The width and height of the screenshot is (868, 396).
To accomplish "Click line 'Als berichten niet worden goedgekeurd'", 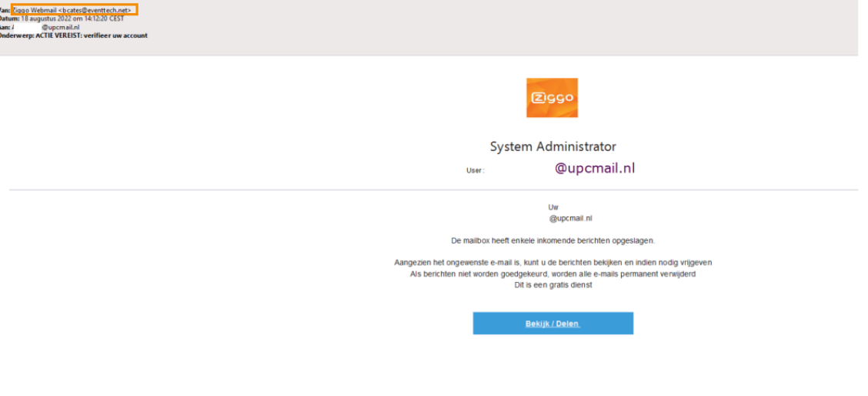I will [553, 274].
